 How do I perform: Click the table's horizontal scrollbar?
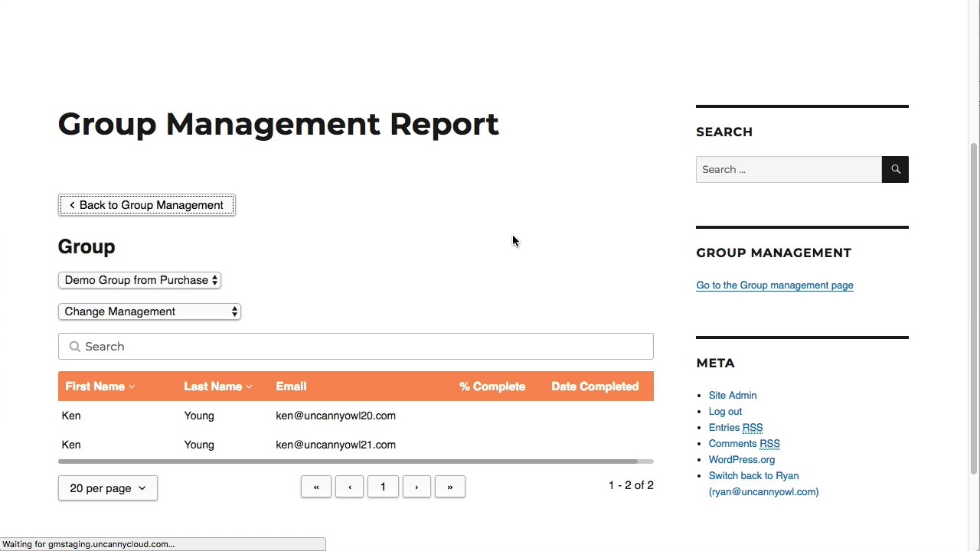pyautogui.click(x=348, y=461)
